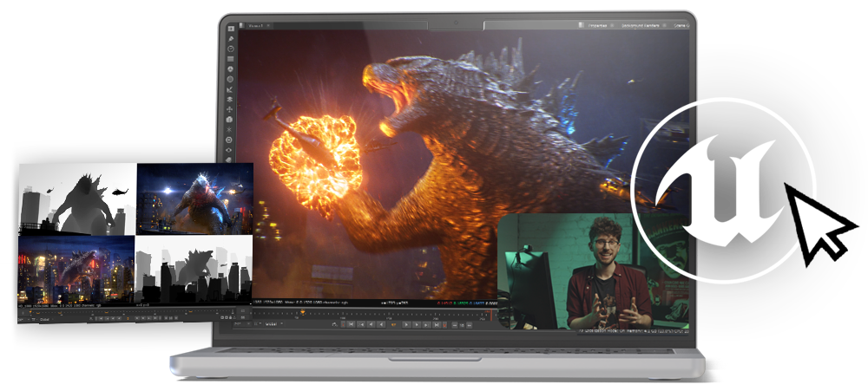868x391 pixels.
Task: Go to next keyframe in viewer controls
Action: (x=426, y=324)
